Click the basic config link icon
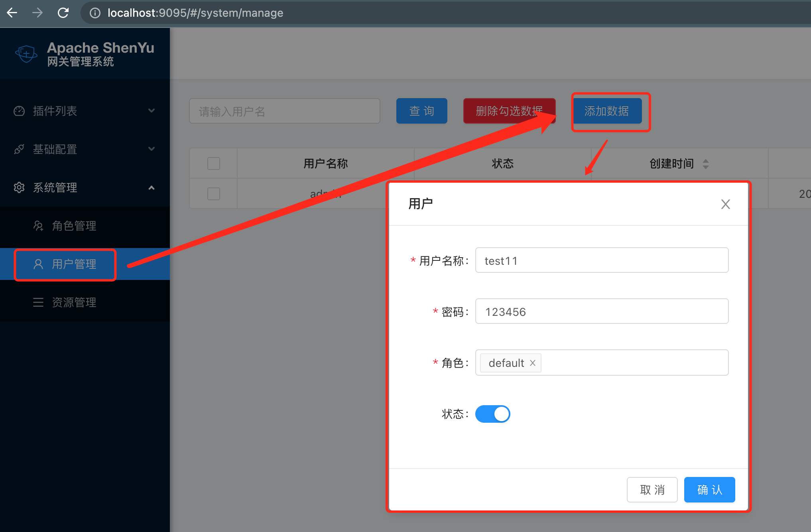The height and width of the screenshot is (532, 811). 19,149
